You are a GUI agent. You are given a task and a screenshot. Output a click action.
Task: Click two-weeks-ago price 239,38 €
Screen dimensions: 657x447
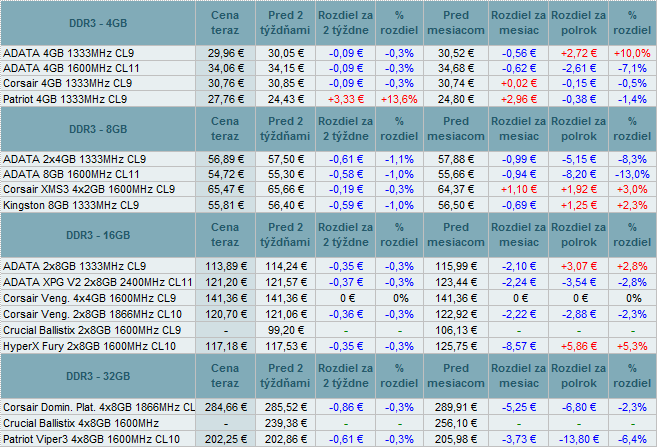286,423
